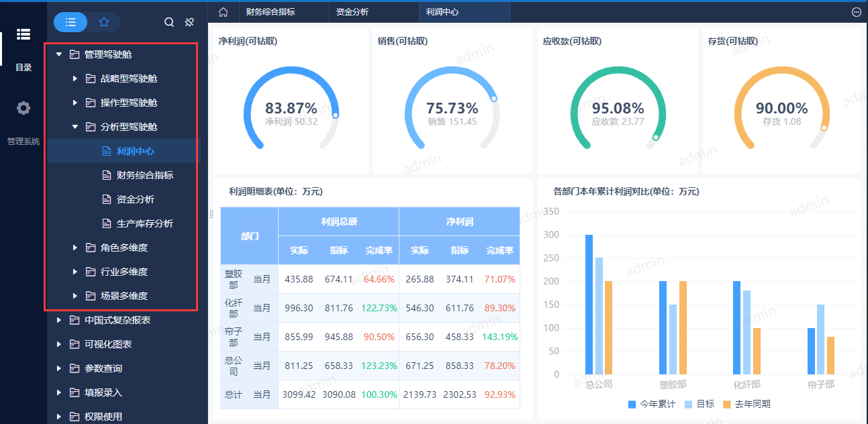The height and width of the screenshot is (424, 868).
Task: Click the 利润中心 document icon
Action: pos(106,151)
